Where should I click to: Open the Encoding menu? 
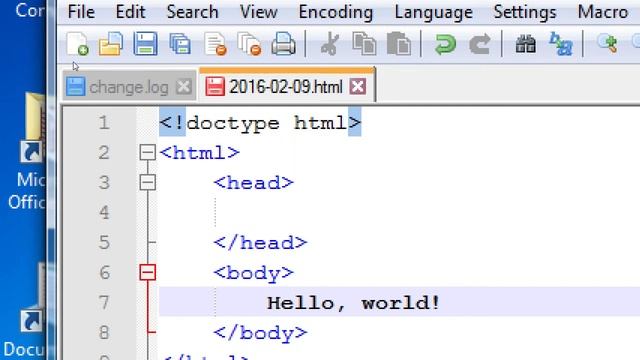point(336,12)
